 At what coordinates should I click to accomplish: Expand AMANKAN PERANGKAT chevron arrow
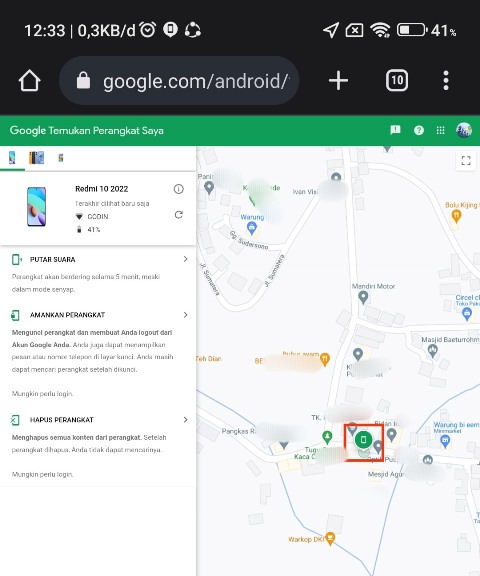[x=185, y=315]
